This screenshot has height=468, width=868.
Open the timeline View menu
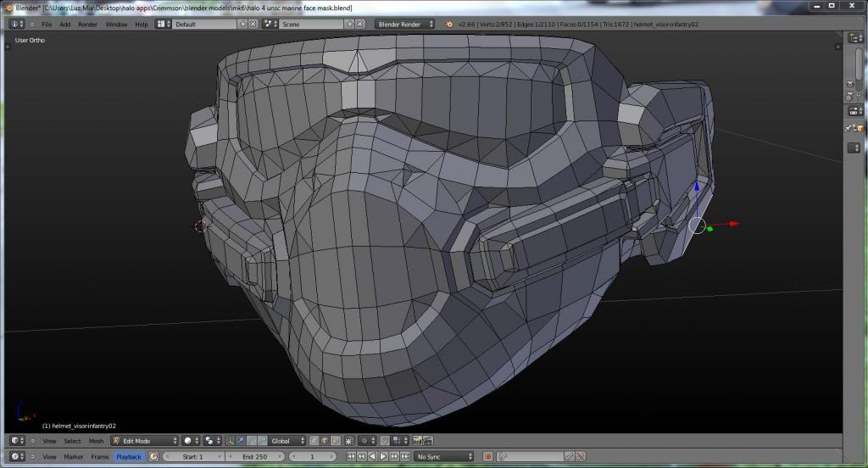click(x=49, y=457)
